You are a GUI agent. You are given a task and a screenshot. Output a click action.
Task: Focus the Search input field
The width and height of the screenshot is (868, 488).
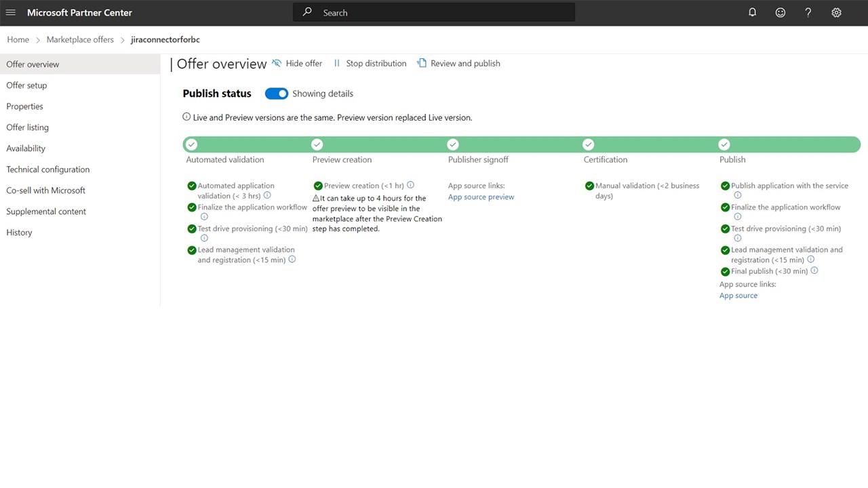click(434, 12)
